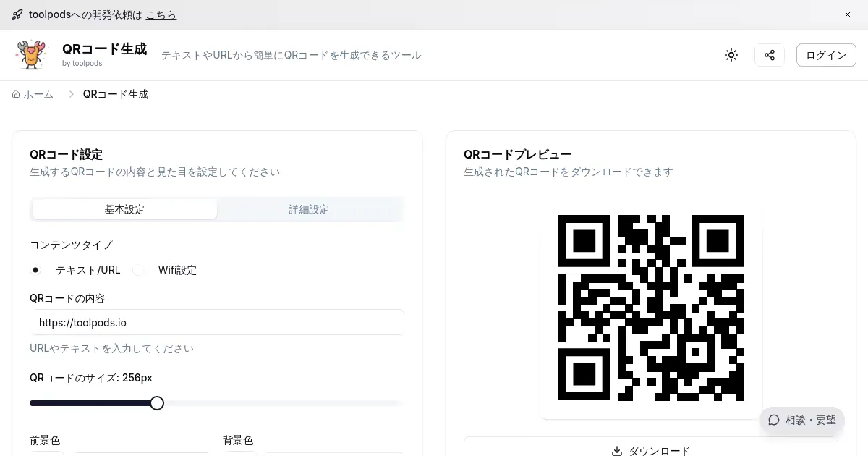
Task: Select the テキスト/URL radio button
Action: point(35,270)
